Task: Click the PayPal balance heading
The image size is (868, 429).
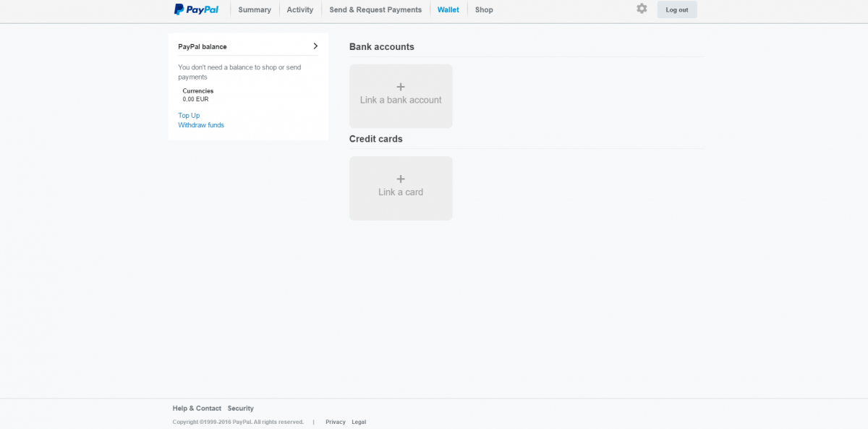Action: click(x=203, y=47)
